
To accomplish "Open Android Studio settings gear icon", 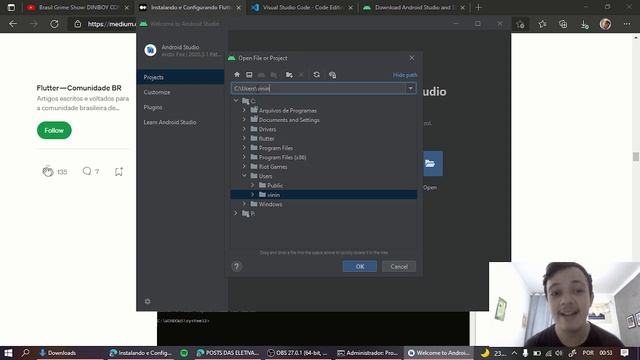I will (147, 301).
